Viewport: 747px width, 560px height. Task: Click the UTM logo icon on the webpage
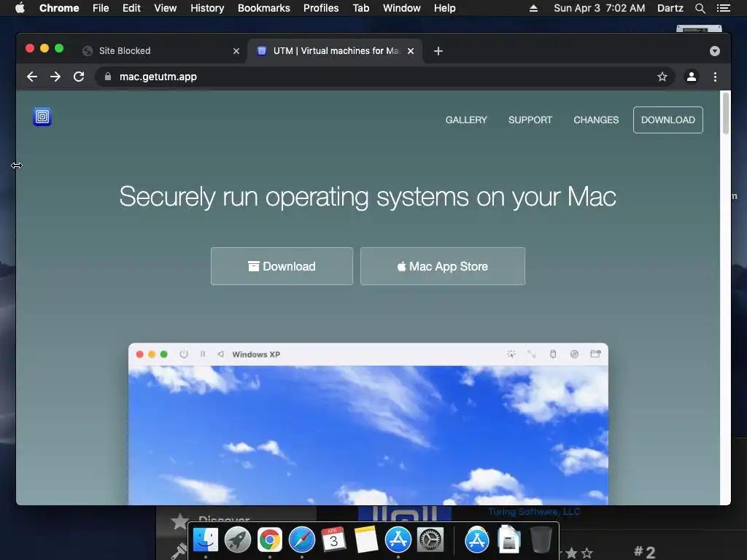[x=42, y=117]
